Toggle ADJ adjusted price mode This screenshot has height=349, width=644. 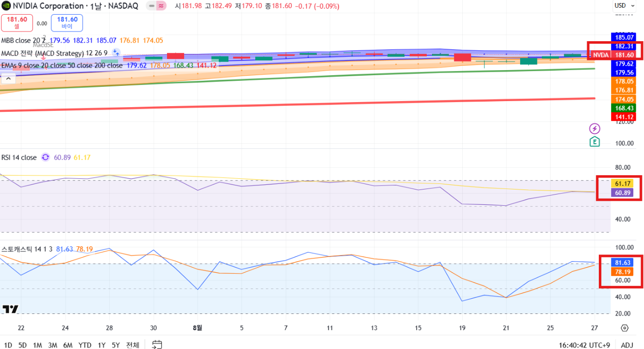point(627,345)
